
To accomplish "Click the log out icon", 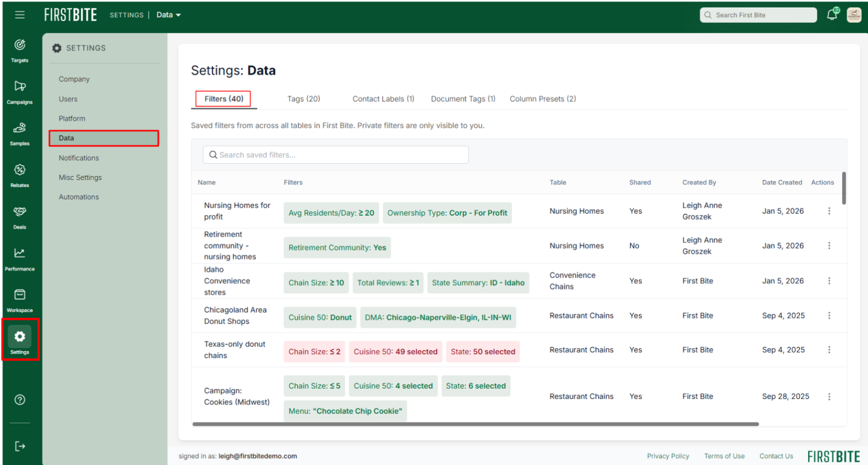I will (x=20, y=446).
